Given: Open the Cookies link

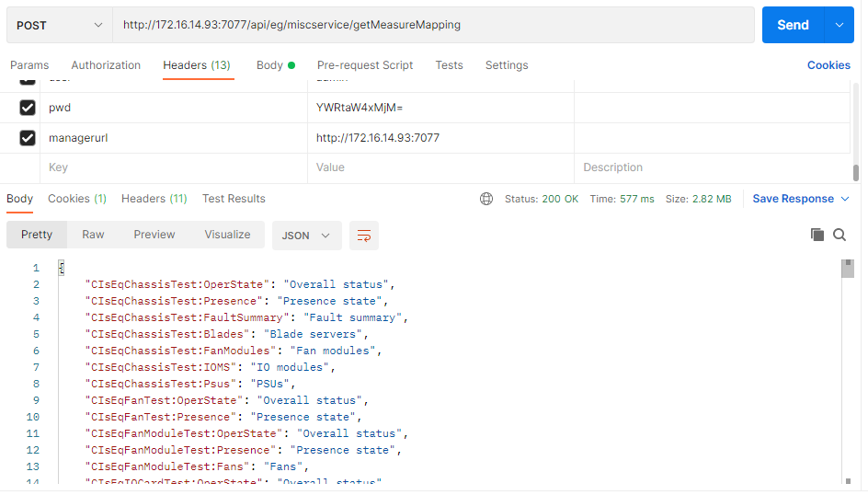Looking at the screenshot, I should click(x=828, y=65).
